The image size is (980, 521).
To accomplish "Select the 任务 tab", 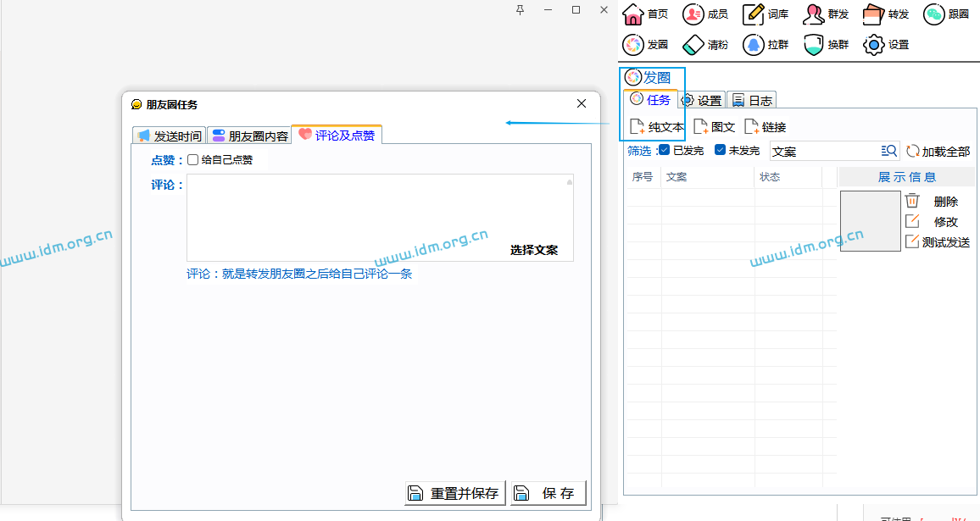I will pyautogui.click(x=650, y=99).
